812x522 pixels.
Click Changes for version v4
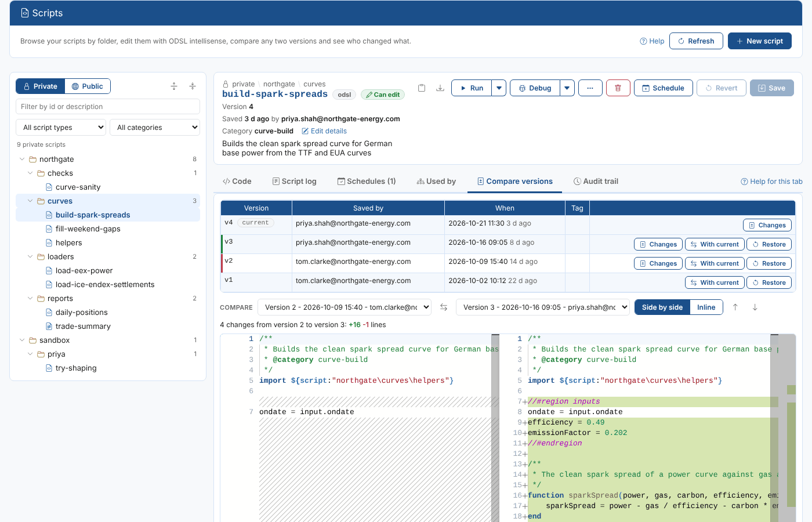tap(767, 225)
